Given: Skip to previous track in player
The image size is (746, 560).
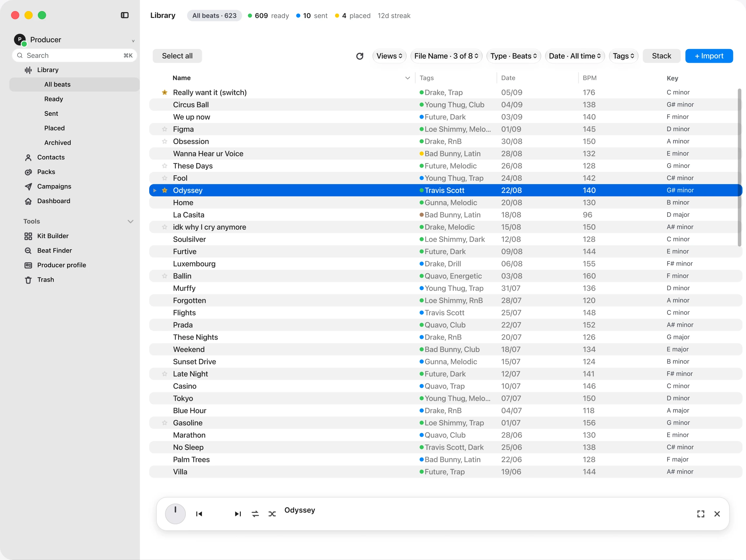Looking at the screenshot, I should [199, 514].
